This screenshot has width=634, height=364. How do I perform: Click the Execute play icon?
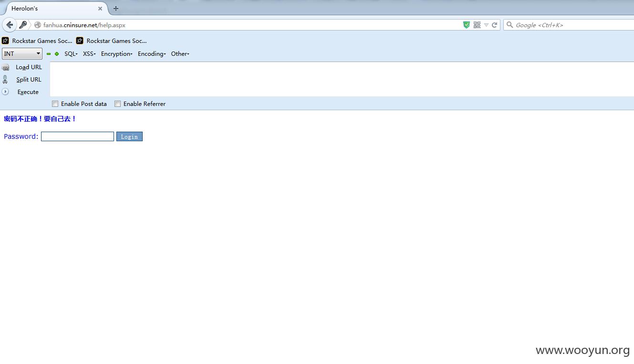pyautogui.click(x=5, y=92)
